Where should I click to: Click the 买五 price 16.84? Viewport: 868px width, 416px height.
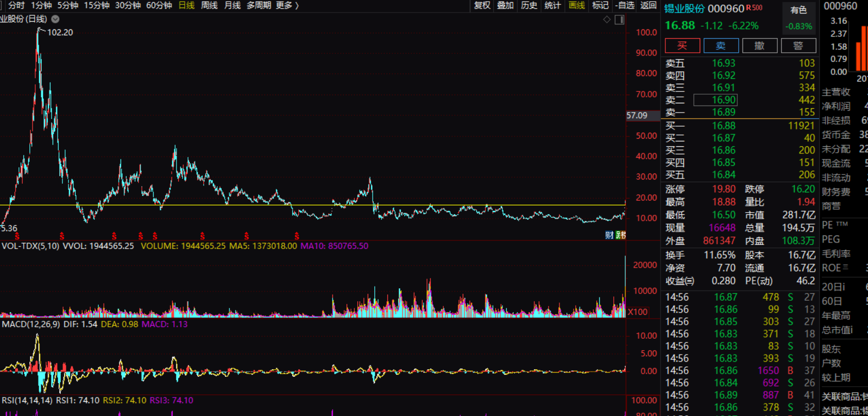[x=724, y=175]
